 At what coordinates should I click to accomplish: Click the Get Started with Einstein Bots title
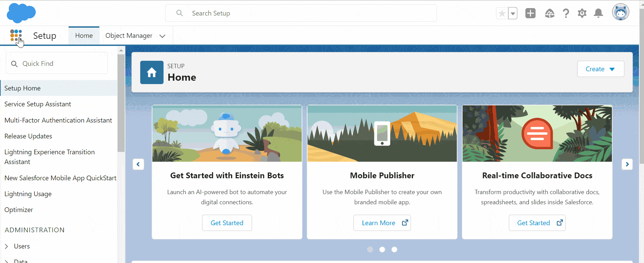point(227,176)
